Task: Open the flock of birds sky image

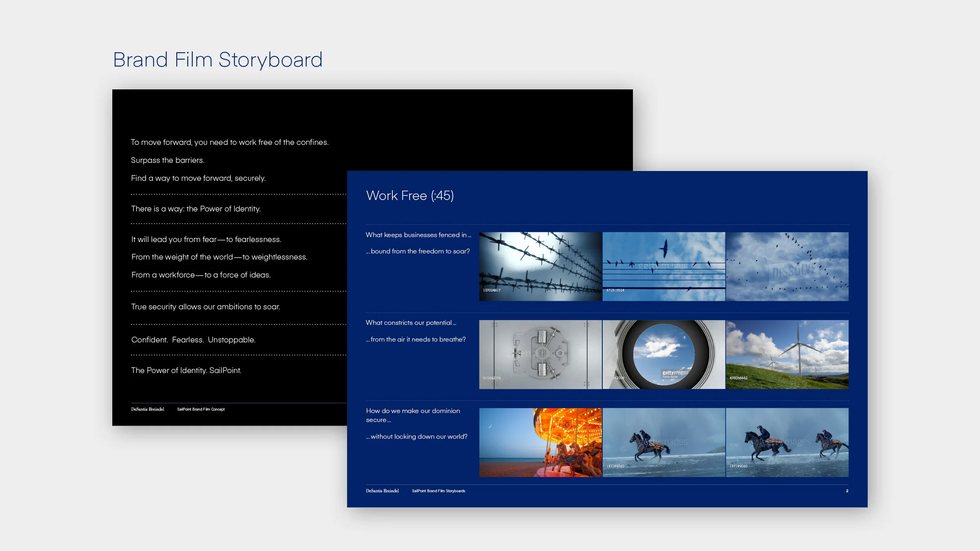Action: (787, 267)
